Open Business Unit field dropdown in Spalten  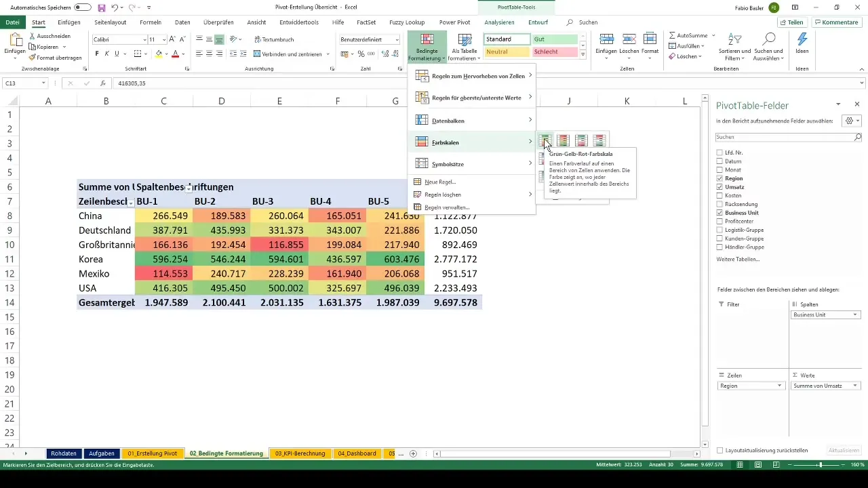(x=855, y=314)
